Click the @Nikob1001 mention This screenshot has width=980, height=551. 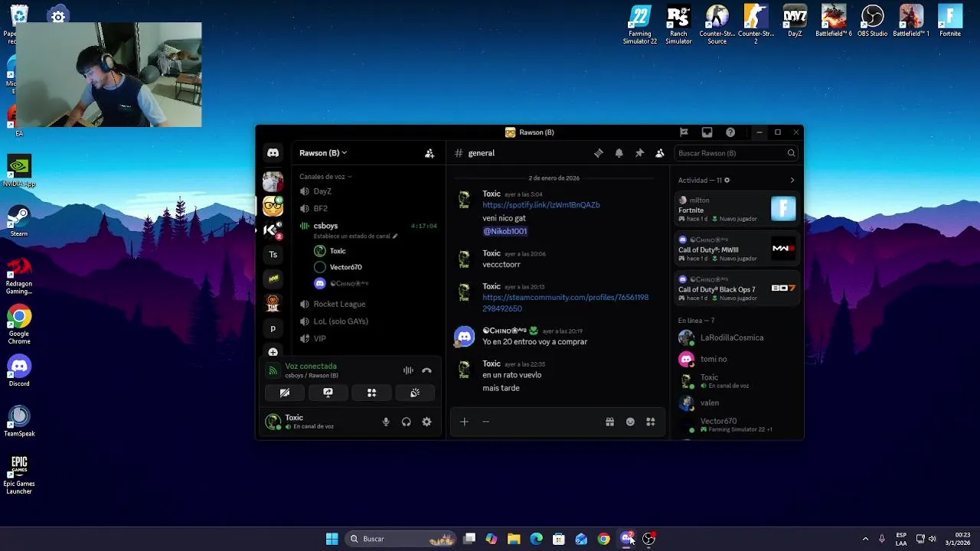505,231
